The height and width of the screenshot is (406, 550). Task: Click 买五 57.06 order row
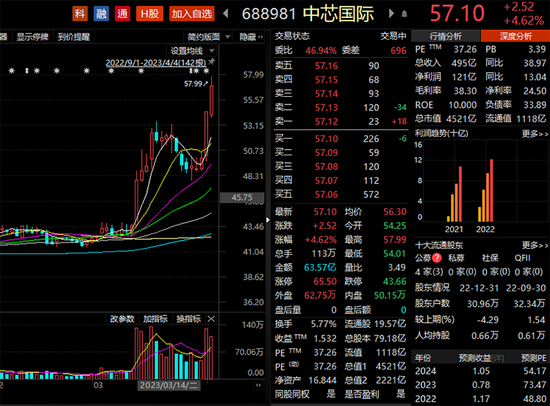pos(340,194)
